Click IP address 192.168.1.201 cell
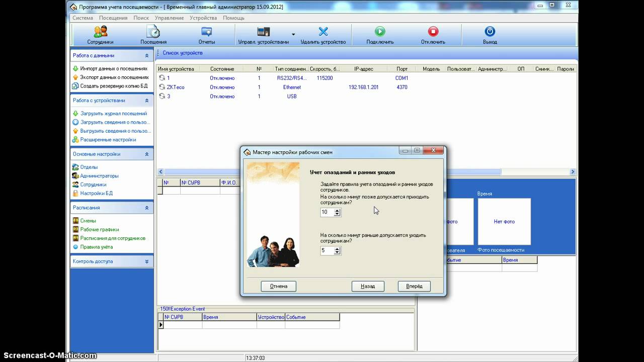 [x=363, y=87]
